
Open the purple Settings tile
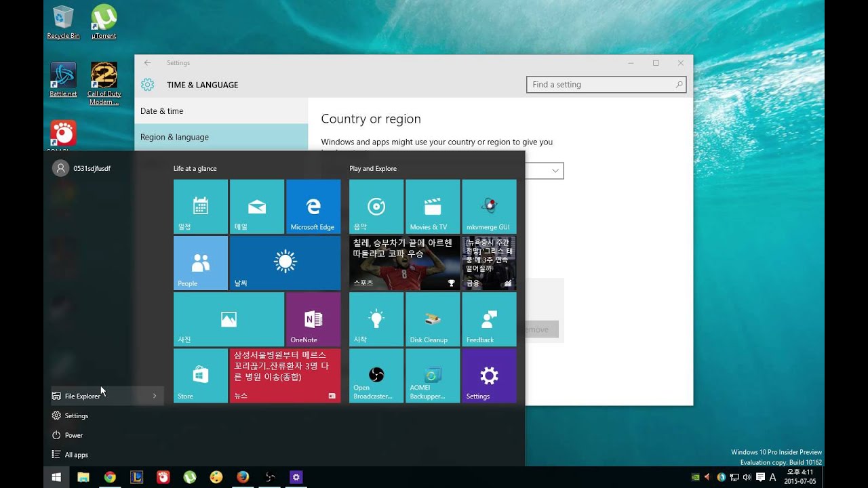[x=489, y=375]
